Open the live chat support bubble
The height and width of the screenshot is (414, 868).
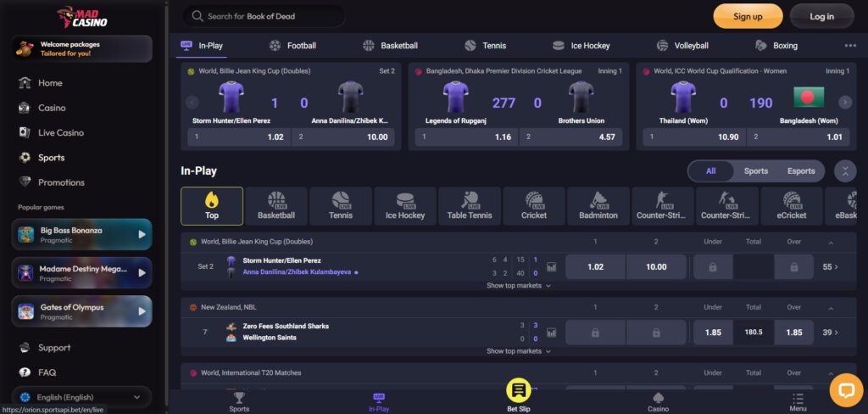pos(845,390)
